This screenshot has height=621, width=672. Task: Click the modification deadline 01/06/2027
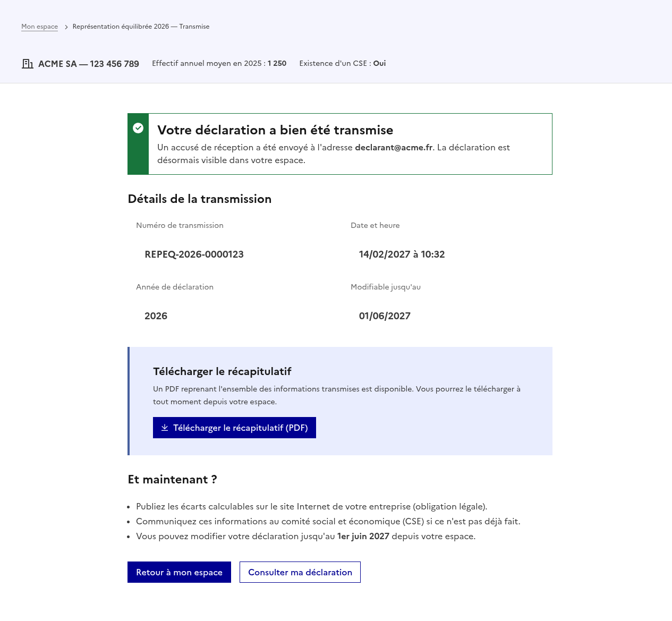[x=385, y=316]
